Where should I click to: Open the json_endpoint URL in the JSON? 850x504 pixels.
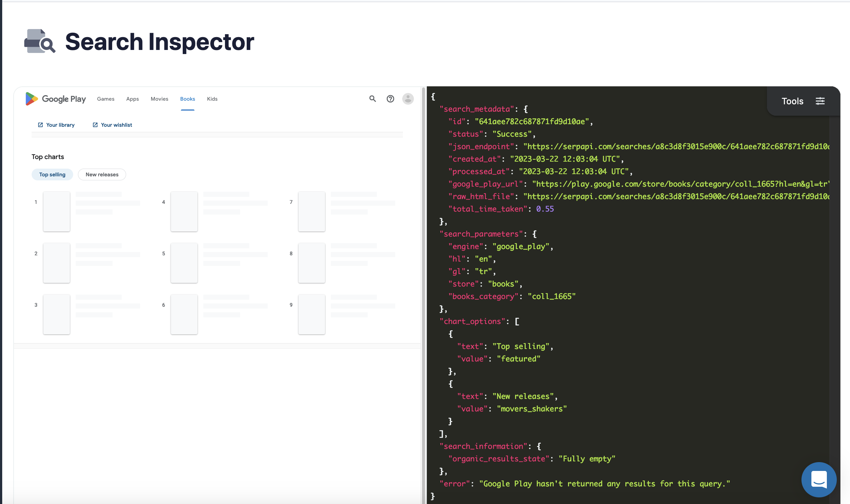tap(662, 146)
